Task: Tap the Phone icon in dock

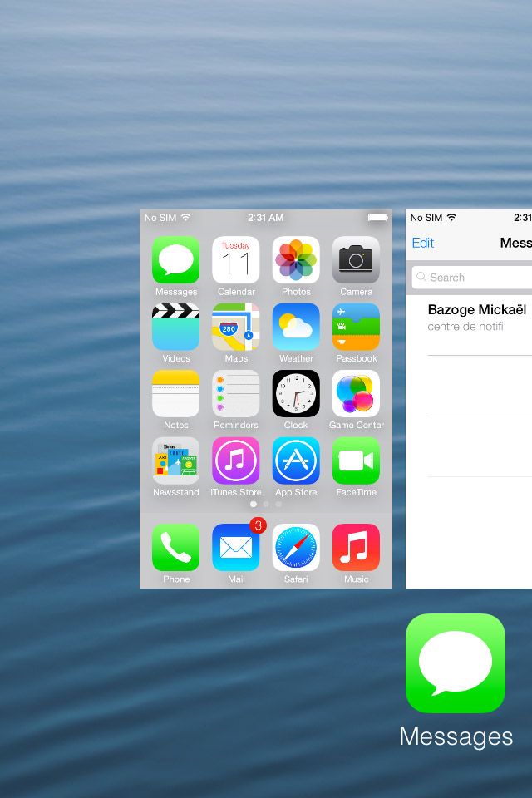Action: pos(175,547)
